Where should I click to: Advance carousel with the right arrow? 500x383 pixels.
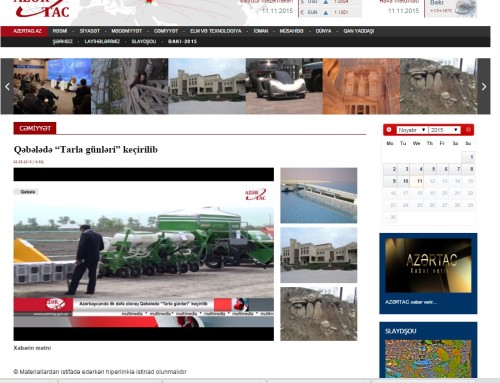pyautogui.click(x=484, y=87)
